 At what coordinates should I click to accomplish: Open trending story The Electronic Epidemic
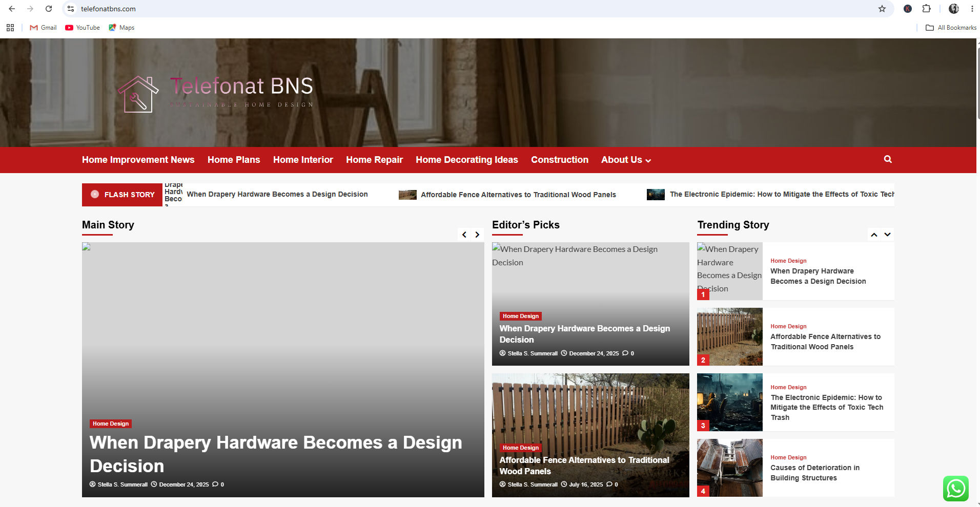tap(827, 407)
